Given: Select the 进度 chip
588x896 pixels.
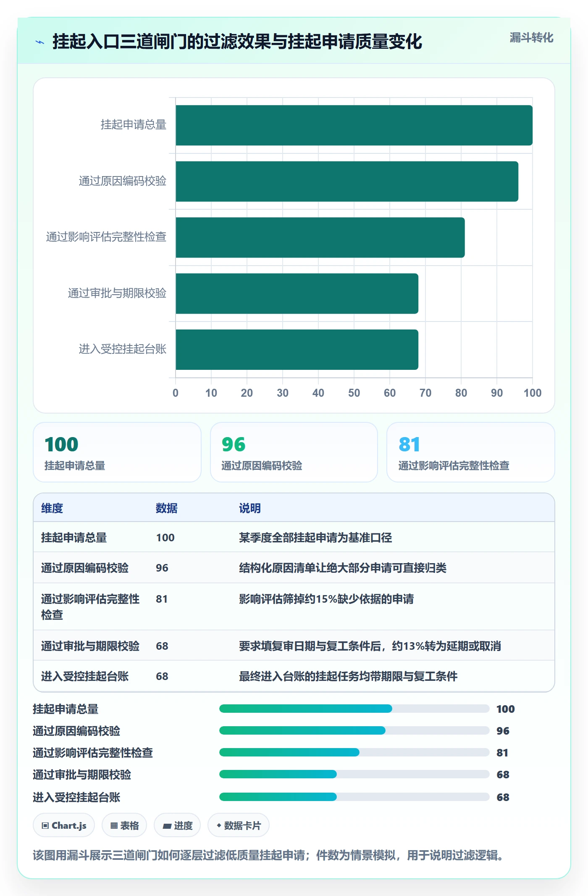Looking at the screenshot, I should pyautogui.click(x=177, y=825).
